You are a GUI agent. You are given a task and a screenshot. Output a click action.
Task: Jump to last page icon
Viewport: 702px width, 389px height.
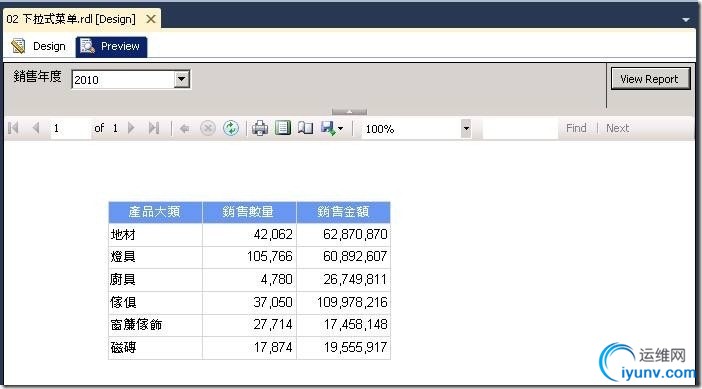point(154,128)
